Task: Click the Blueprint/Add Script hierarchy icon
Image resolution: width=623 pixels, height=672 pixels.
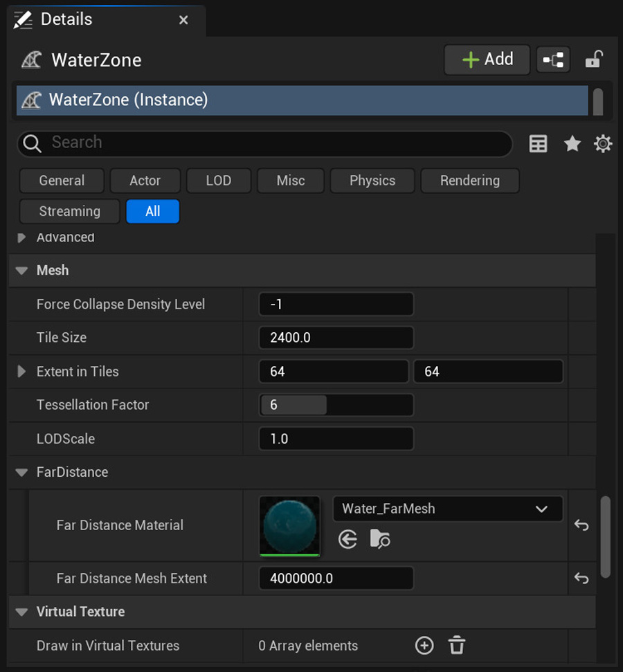Action: (x=553, y=60)
